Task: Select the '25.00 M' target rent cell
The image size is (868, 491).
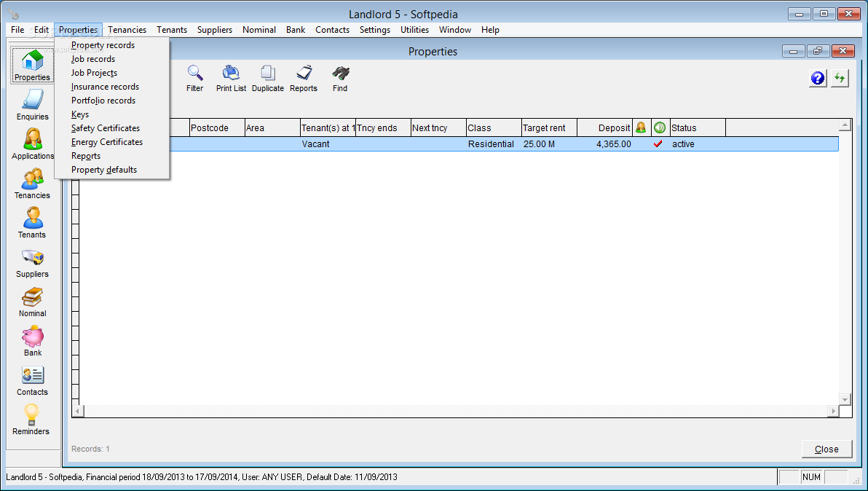Action: pyautogui.click(x=549, y=144)
